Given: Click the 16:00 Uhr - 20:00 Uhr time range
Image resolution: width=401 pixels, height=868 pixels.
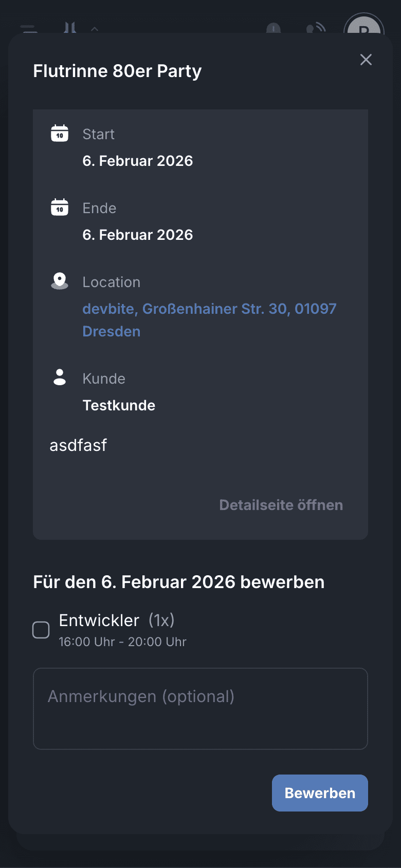Looking at the screenshot, I should pyautogui.click(x=122, y=642).
